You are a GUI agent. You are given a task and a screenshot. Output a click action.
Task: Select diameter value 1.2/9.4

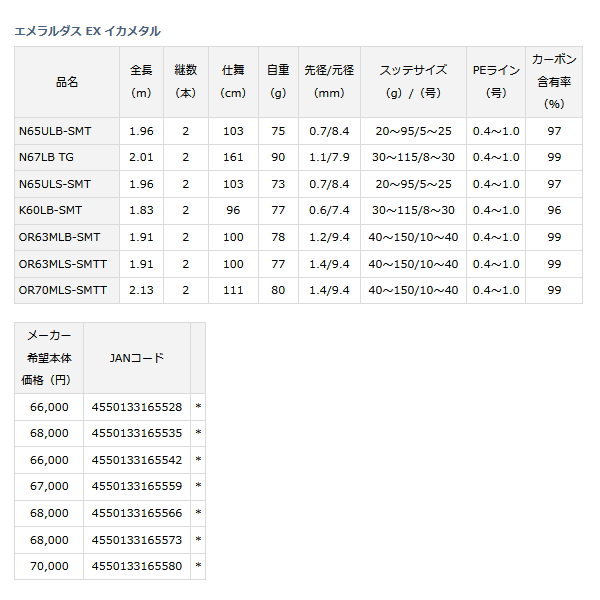click(329, 237)
